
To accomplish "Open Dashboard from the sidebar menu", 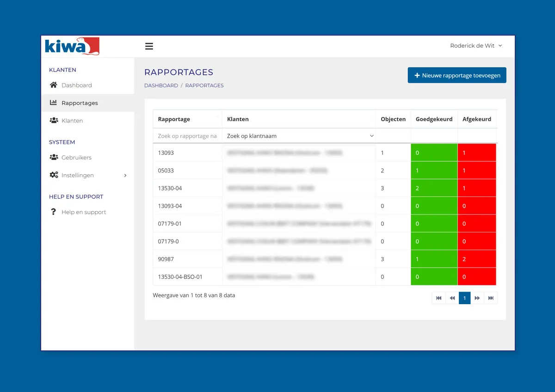I will point(77,85).
